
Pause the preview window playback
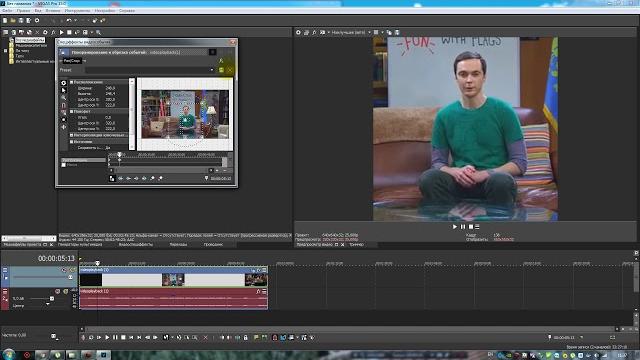462,227
